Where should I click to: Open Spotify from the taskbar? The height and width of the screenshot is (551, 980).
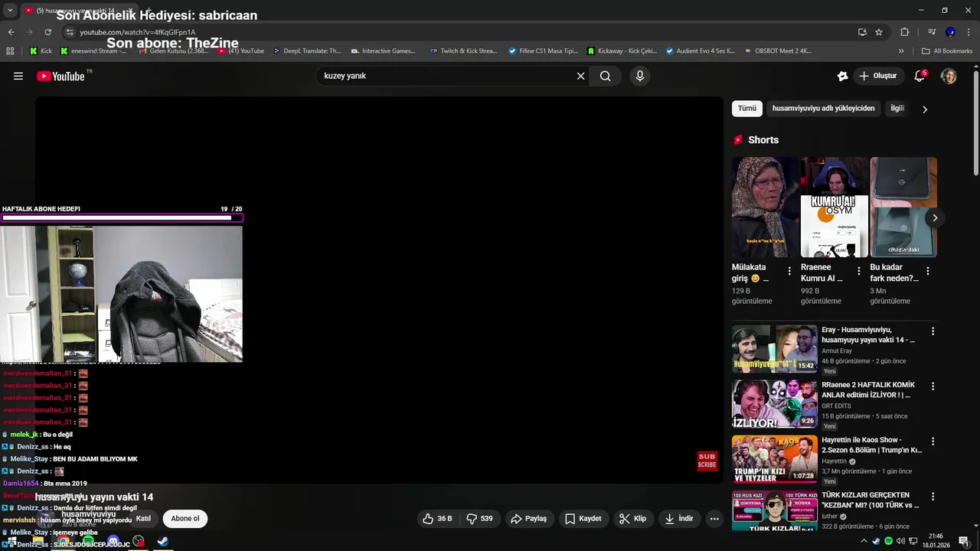88,542
